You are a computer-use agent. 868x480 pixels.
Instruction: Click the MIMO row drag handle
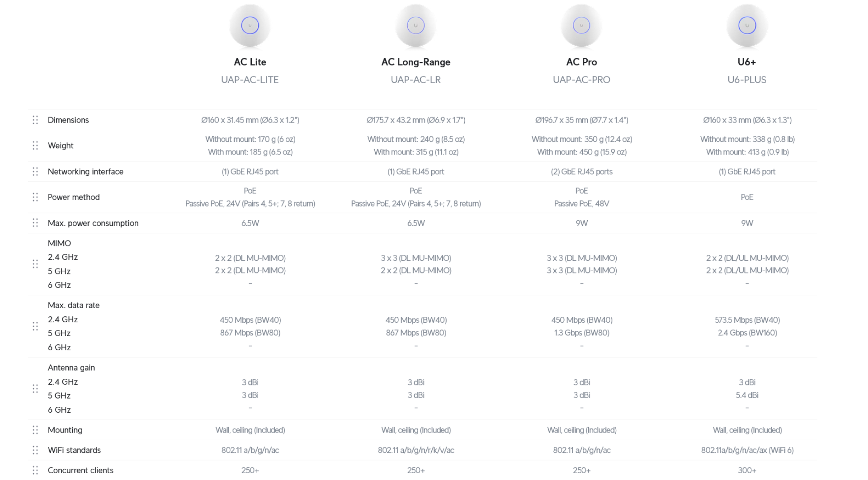pyautogui.click(x=35, y=264)
